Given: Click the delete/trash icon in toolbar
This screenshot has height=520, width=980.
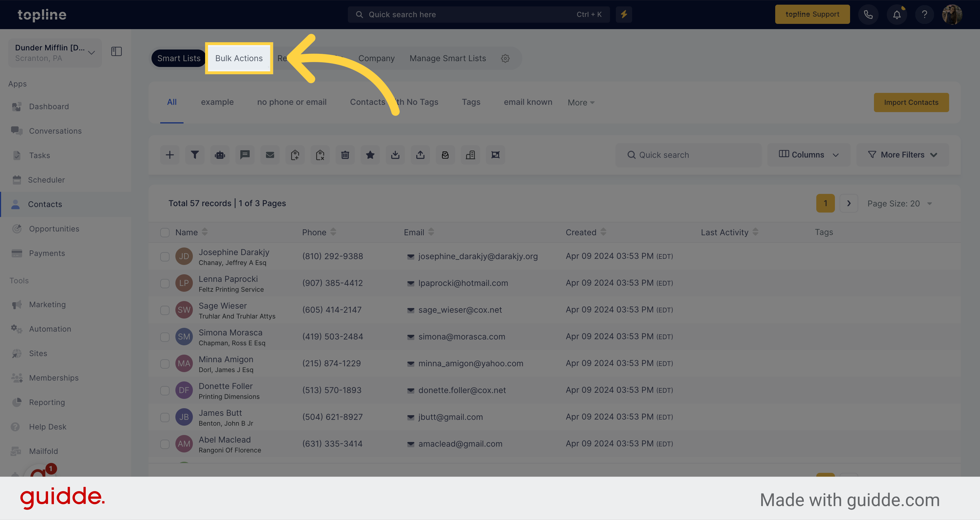Looking at the screenshot, I should (344, 154).
